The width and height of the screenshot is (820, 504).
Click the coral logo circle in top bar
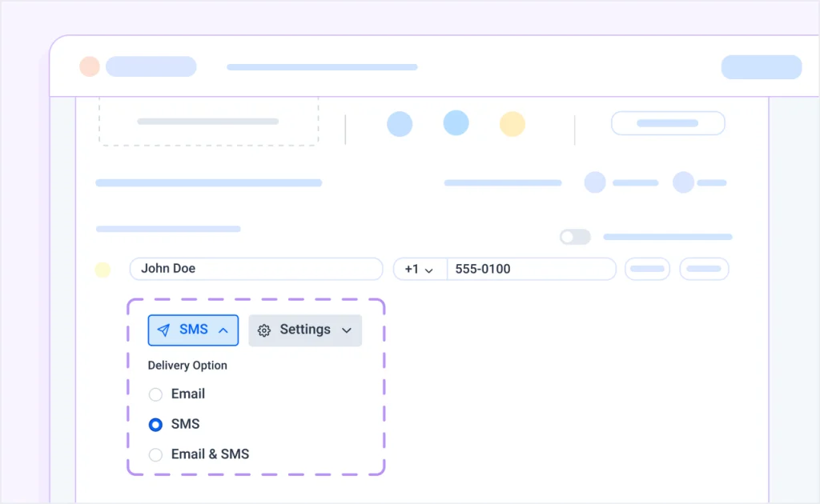pos(90,66)
